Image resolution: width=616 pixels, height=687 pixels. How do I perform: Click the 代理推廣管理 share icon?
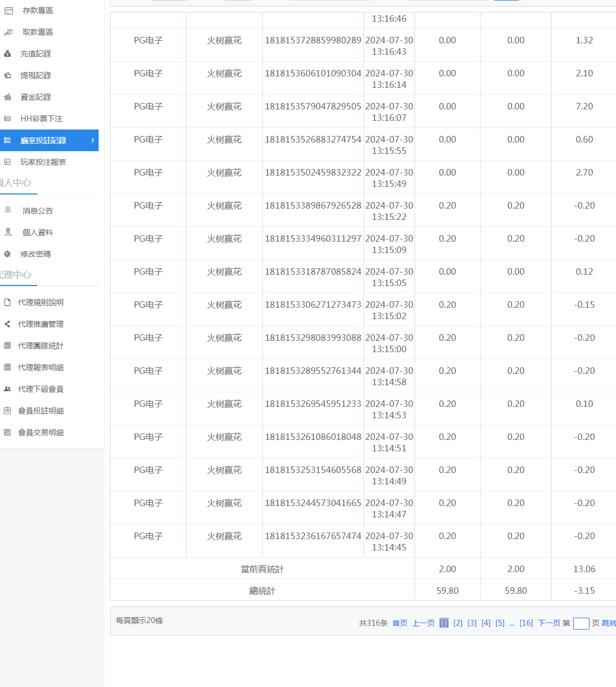(x=8, y=324)
